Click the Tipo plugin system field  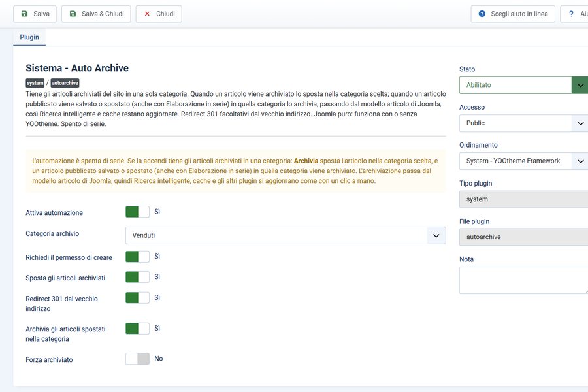click(523, 199)
